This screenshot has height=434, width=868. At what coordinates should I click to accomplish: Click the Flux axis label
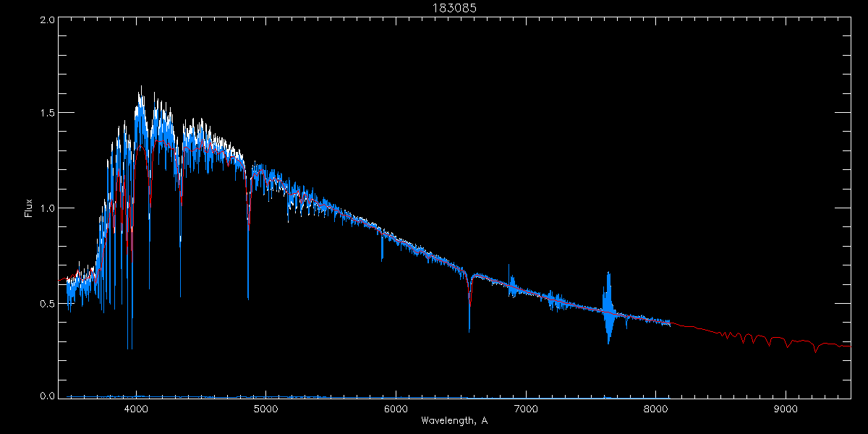tap(29, 208)
